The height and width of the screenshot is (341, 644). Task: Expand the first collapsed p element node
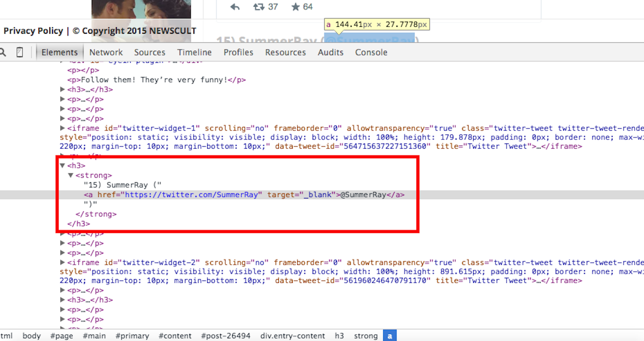62,99
